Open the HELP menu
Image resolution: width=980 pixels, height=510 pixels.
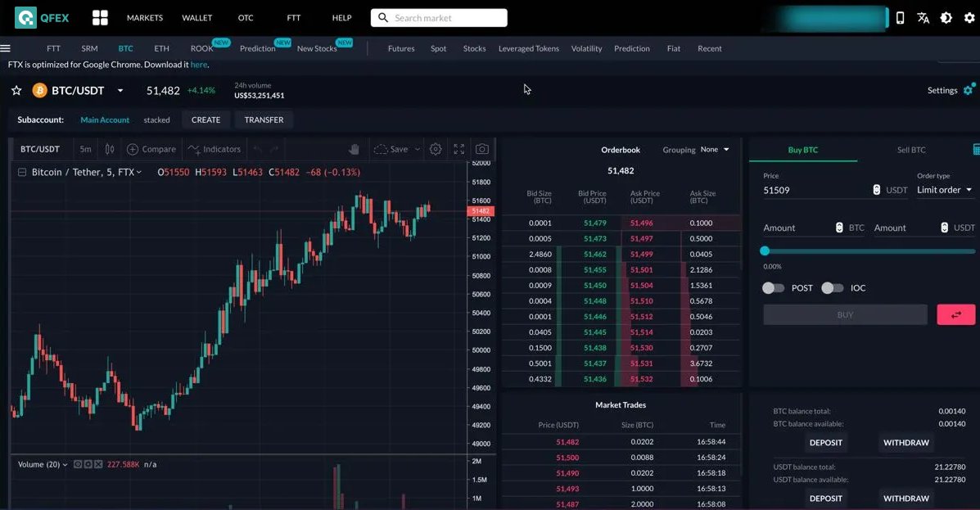click(342, 17)
